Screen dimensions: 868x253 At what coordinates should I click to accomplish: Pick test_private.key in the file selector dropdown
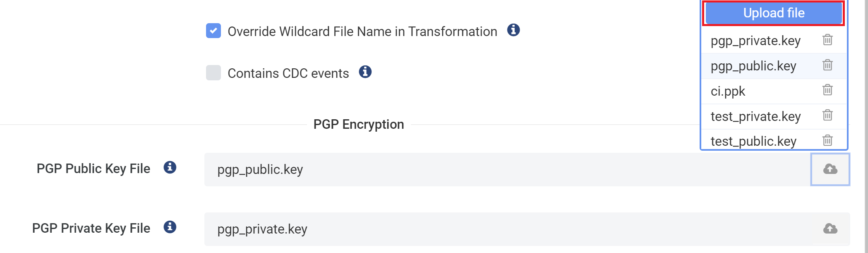(x=755, y=116)
